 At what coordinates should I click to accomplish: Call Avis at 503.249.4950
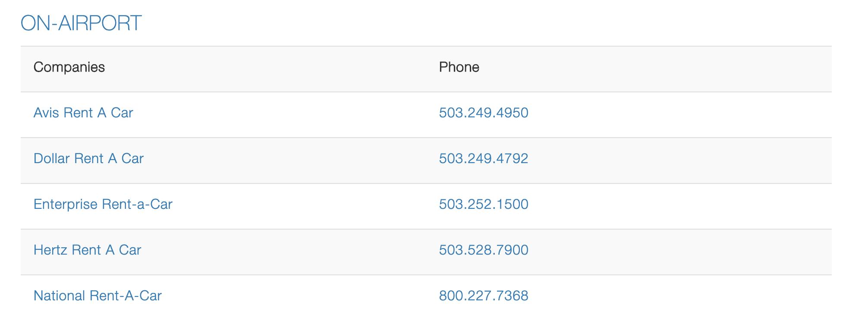point(483,113)
